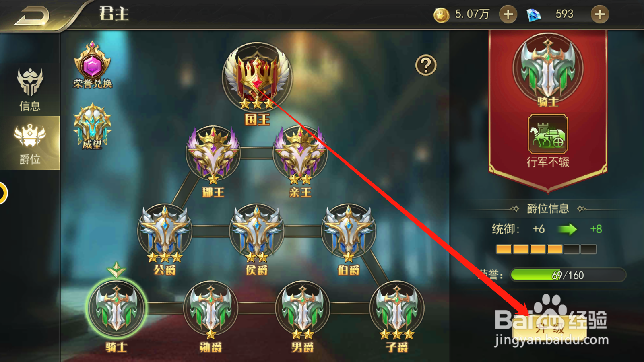Image resolution: width=644 pixels, height=362 pixels.
Task: Add diamonds with plus button
Action: coord(600,14)
